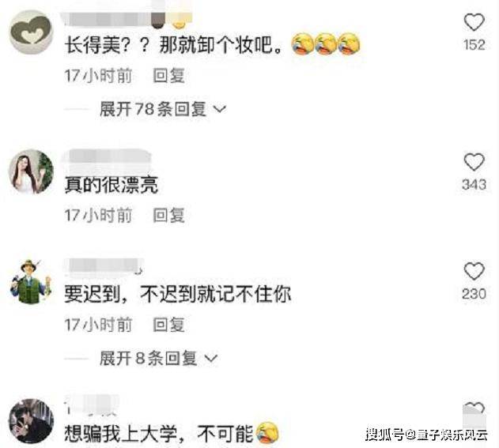Open the heart-shaped profile avatar
The height and width of the screenshot is (448, 499).
(31, 32)
